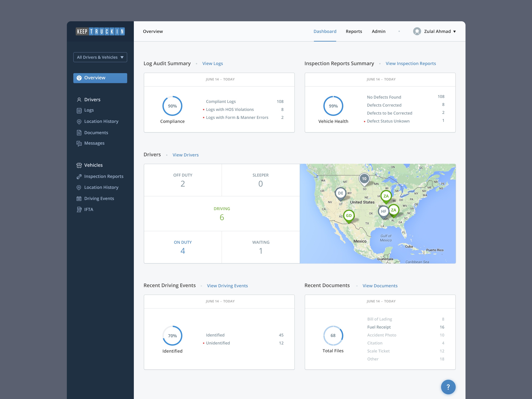
Task: Click the Compliance percentage ring
Action: [x=172, y=106]
